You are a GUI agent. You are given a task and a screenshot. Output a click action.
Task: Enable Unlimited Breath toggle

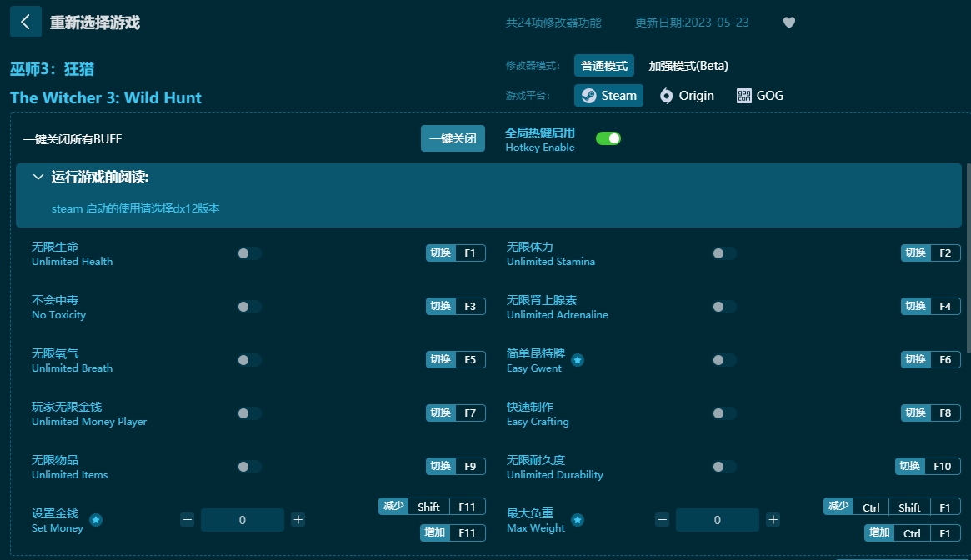pos(249,360)
